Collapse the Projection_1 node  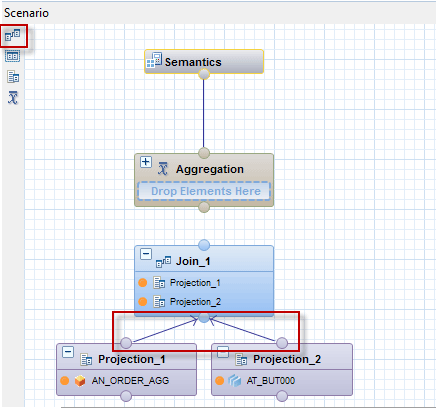tap(68, 352)
